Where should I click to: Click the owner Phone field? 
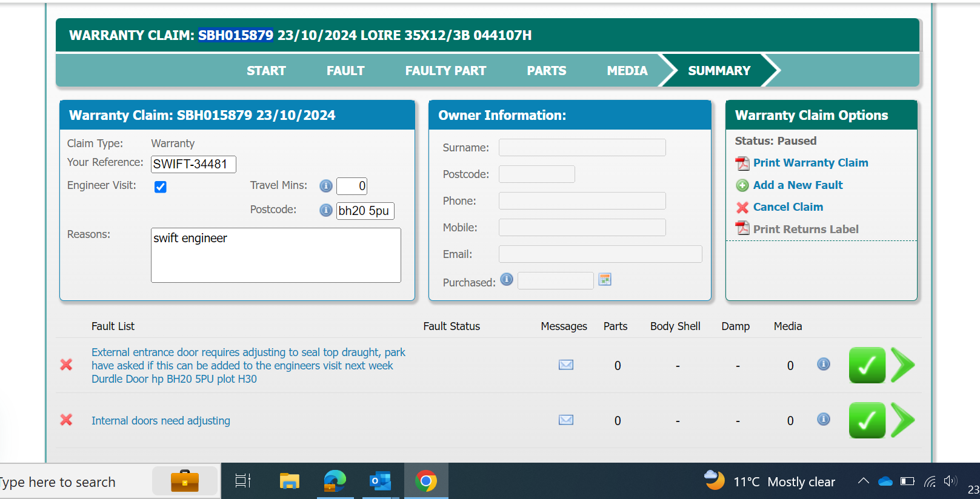[582, 201]
